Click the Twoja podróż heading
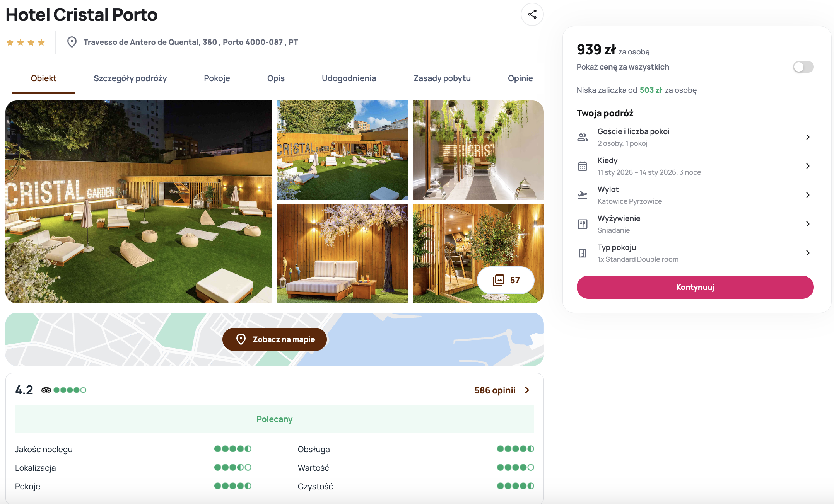The width and height of the screenshot is (834, 504). point(605,113)
